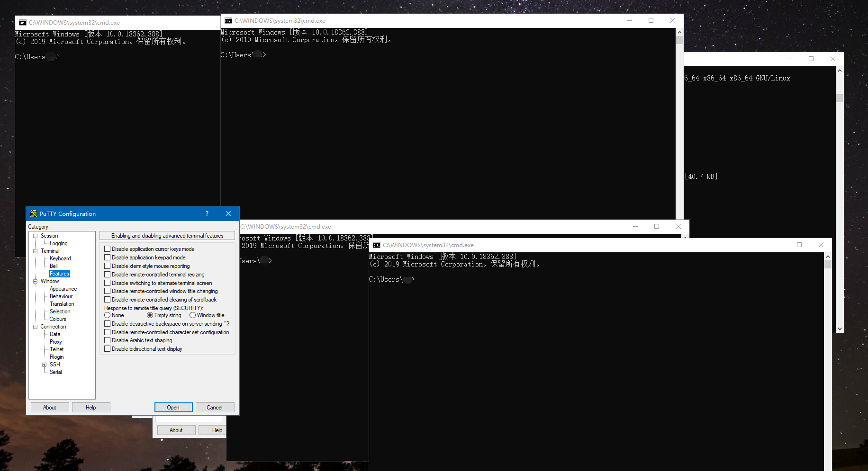Screen dimensions: 868x471
Task: Click cmd icon in top-left cmd.exe window
Action: 23,22
